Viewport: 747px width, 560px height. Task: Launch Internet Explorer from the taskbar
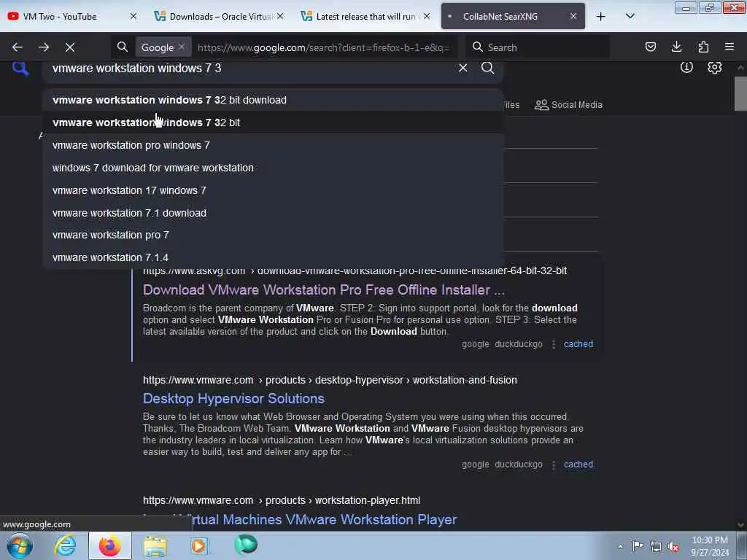coord(65,545)
